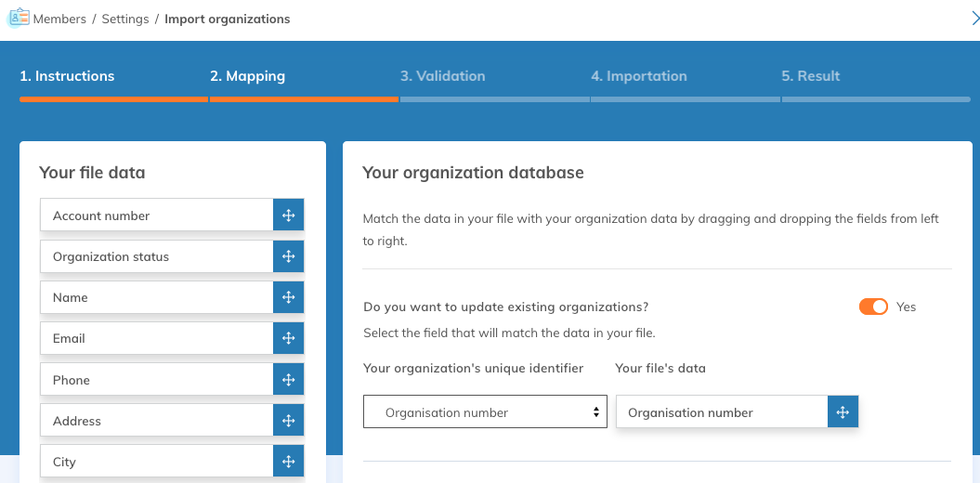Jump to the Result step

click(x=810, y=76)
